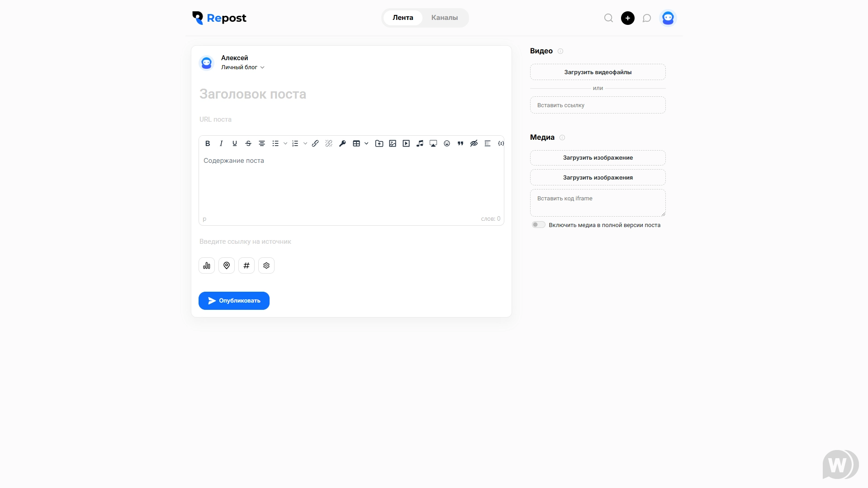Click Загрузить видеофайлы button
This screenshot has width=868, height=488.
click(x=598, y=72)
